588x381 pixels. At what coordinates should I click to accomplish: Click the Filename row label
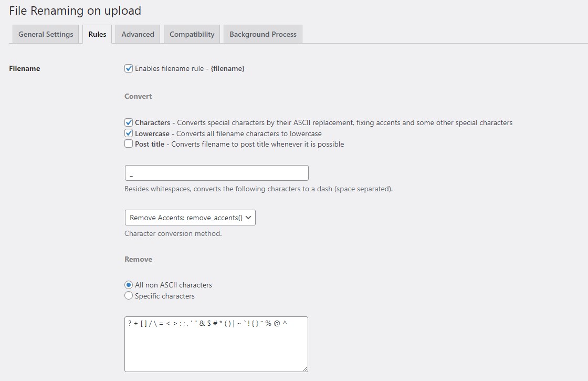click(24, 68)
